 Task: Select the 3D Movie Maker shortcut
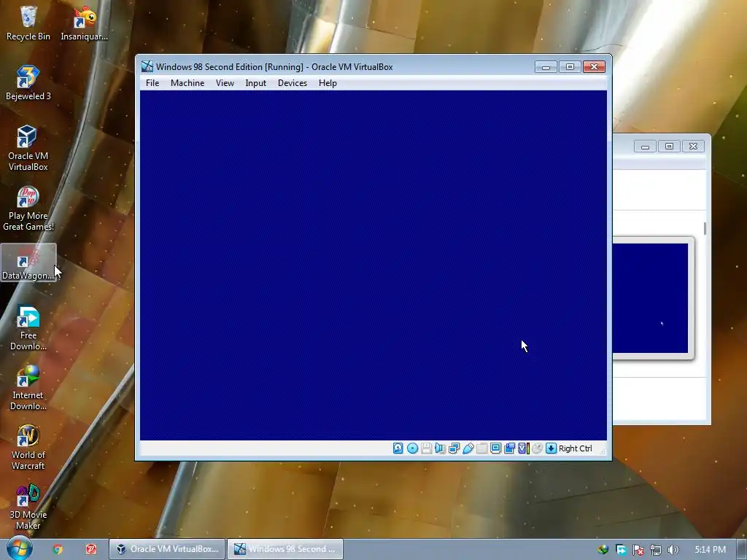click(x=28, y=507)
